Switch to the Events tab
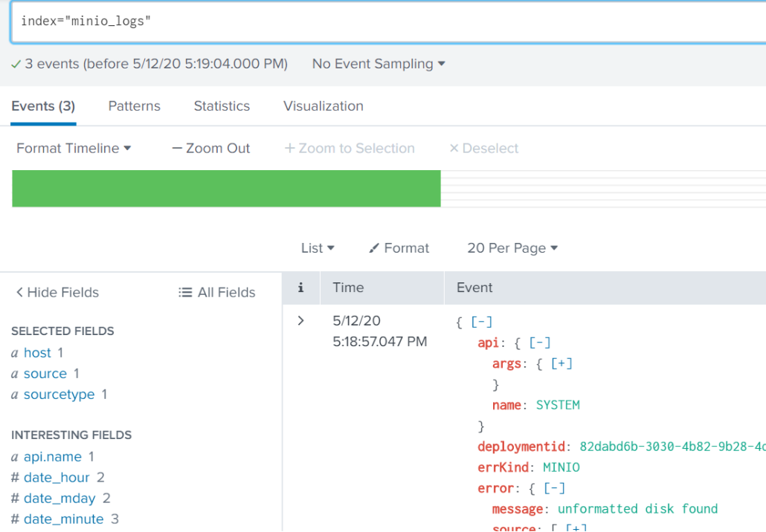The image size is (766, 532). (43, 106)
